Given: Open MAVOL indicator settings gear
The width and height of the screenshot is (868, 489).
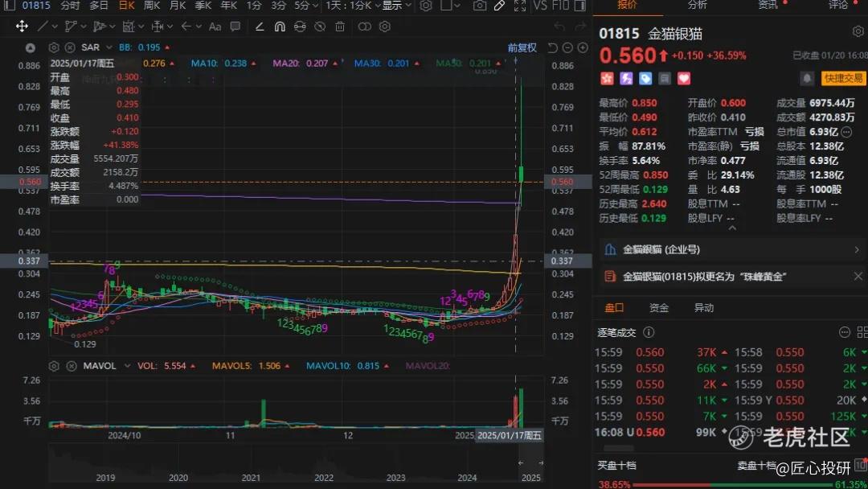Looking at the screenshot, I should coord(54,366).
